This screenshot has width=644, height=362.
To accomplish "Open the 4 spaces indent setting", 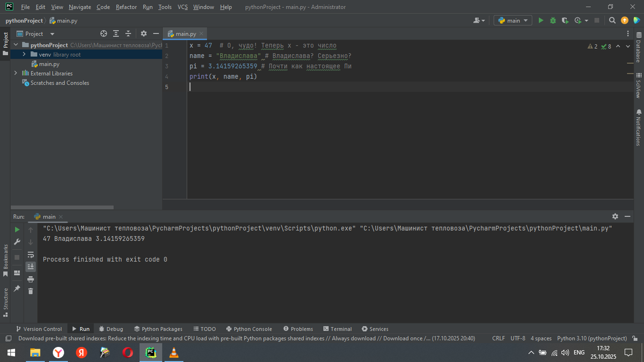I will click(x=541, y=338).
